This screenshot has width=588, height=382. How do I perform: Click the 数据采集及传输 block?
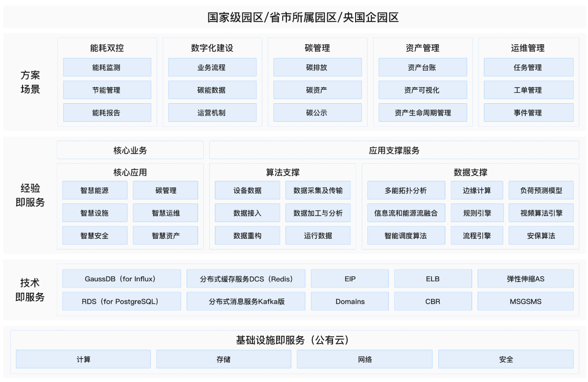(x=318, y=190)
